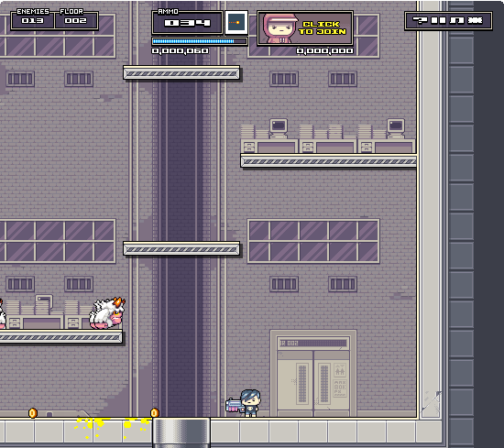Click the floor counter showing 002
This screenshot has width=504, height=448.
(x=76, y=20)
